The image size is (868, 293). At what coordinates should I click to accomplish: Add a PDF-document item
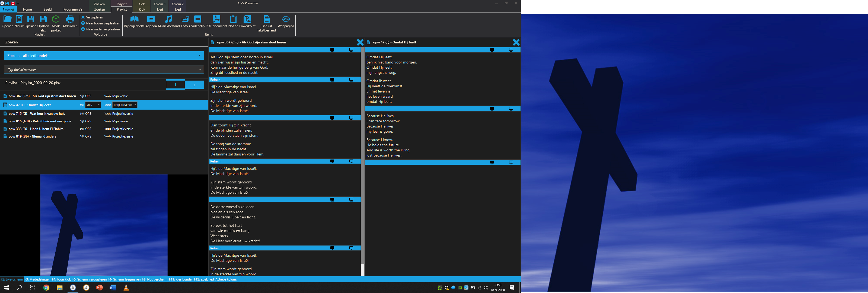pos(216,21)
